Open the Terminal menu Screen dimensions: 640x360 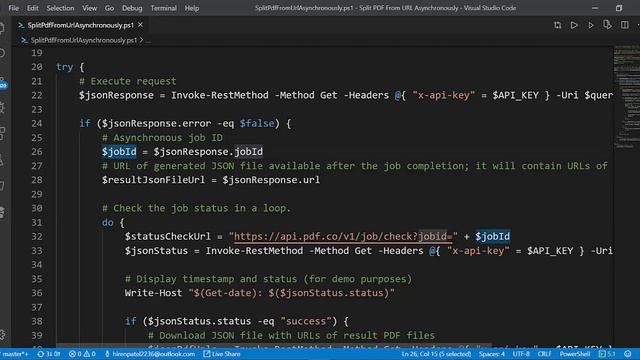(x=163, y=8)
